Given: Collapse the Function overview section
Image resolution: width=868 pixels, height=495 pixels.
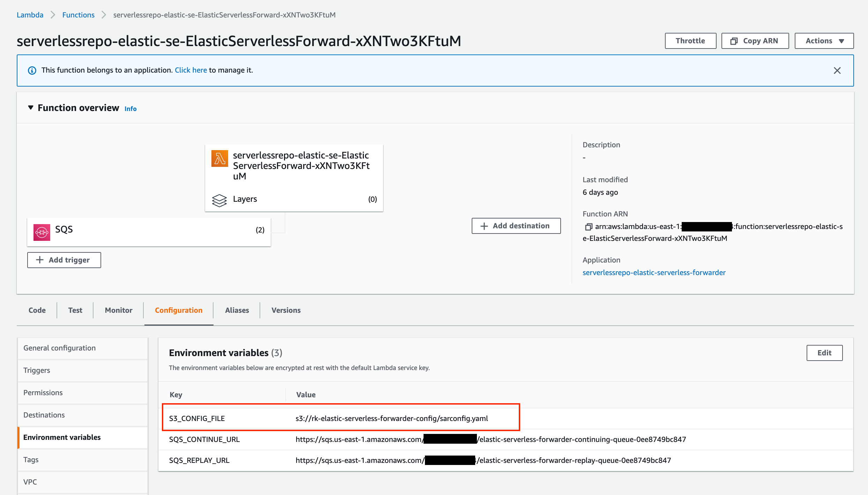Looking at the screenshot, I should tap(31, 108).
